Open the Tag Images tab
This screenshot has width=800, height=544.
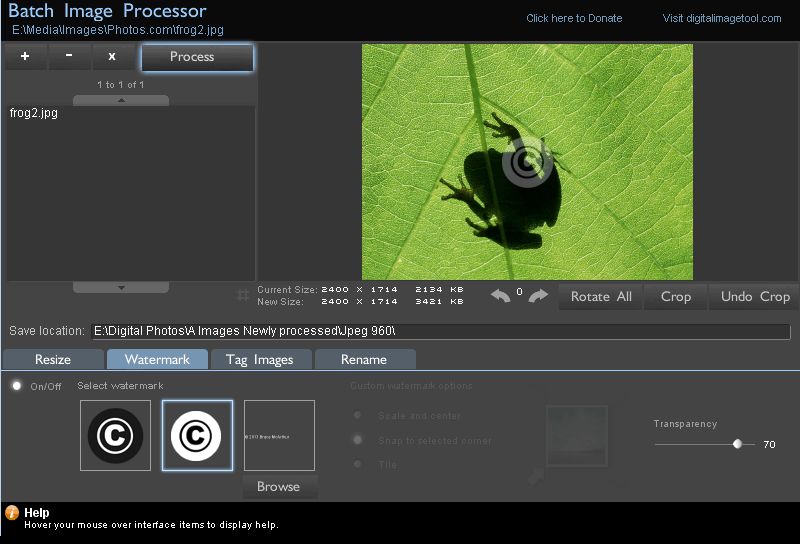coord(261,359)
